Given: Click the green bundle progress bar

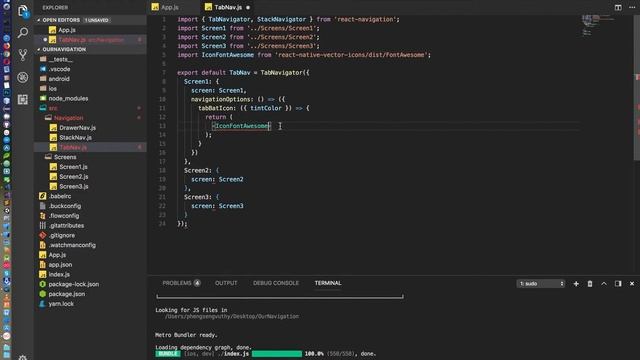Looking at the screenshot, I should click(x=277, y=354).
